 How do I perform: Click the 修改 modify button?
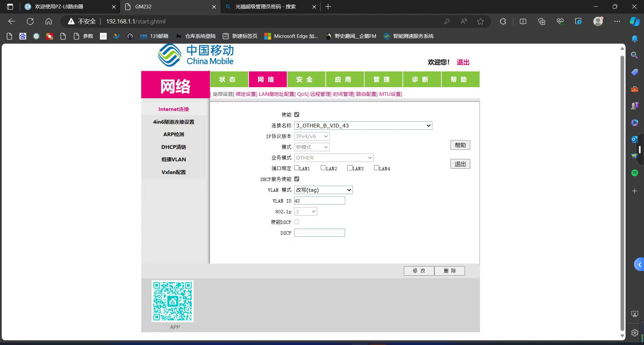click(419, 271)
